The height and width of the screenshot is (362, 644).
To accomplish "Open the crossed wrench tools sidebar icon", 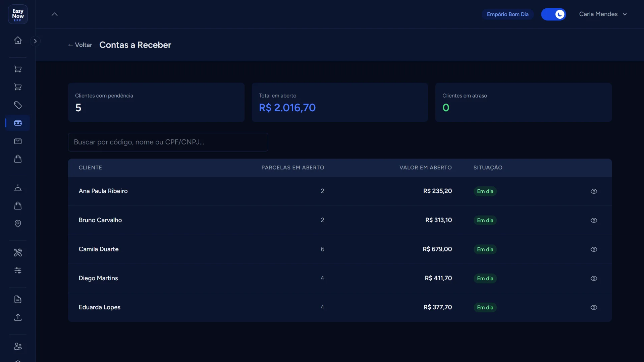I will point(18,252).
